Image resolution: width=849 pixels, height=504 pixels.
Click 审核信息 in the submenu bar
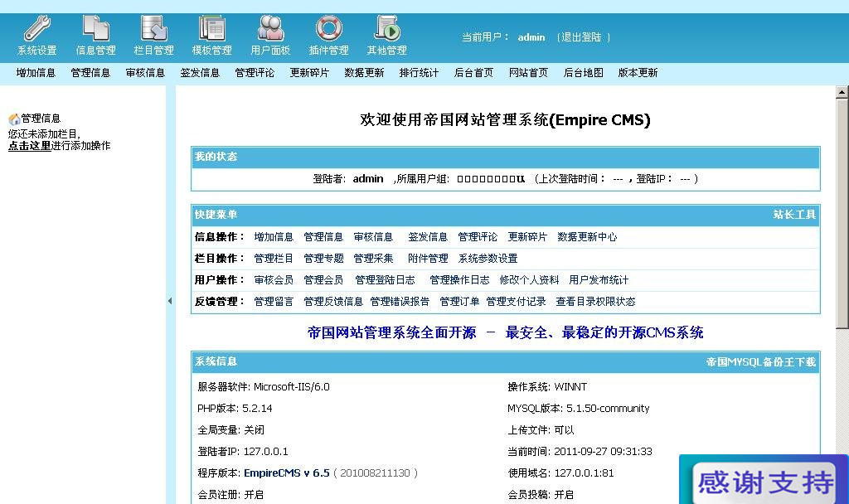click(145, 73)
